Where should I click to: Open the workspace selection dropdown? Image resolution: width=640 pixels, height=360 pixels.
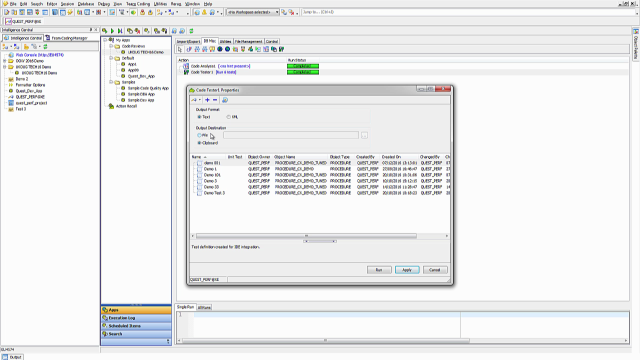[276, 12]
